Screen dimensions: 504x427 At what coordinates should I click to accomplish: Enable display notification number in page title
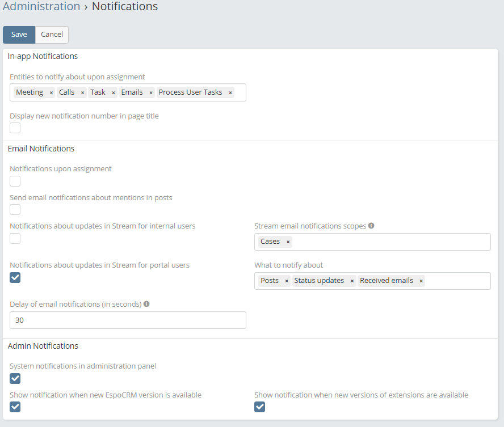pyautogui.click(x=15, y=128)
